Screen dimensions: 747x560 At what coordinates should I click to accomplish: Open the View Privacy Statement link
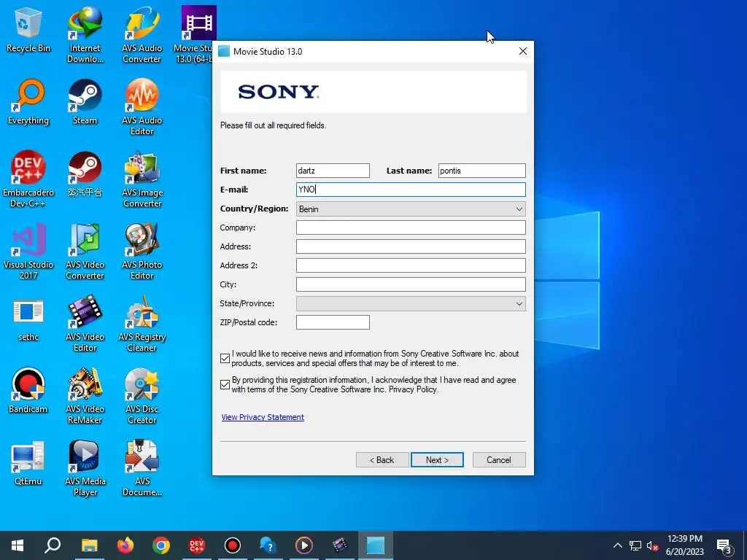pos(263,417)
